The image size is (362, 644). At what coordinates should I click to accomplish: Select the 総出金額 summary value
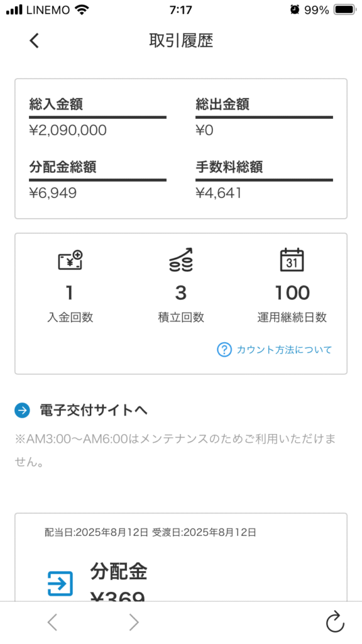pyautogui.click(x=204, y=131)
